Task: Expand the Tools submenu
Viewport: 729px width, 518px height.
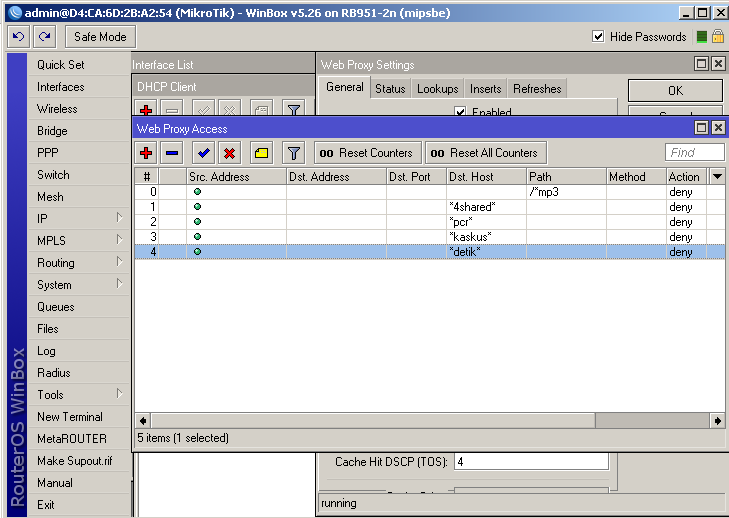Action: click(x=119, y=394)
